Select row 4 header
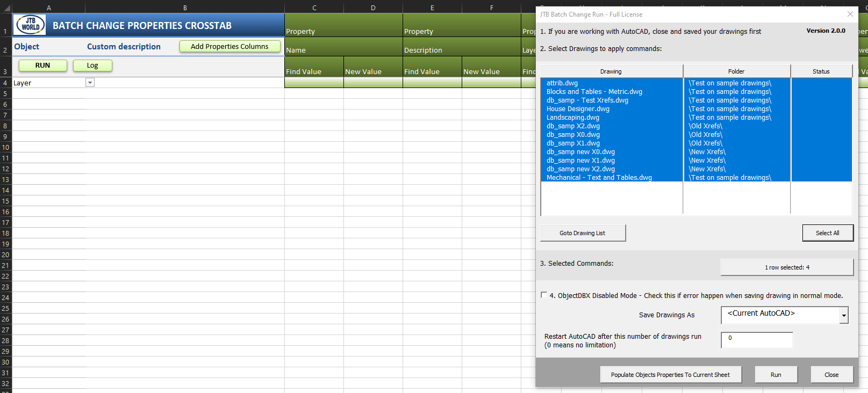The width and height of the screenshot is (868, 393). point(5,83)
